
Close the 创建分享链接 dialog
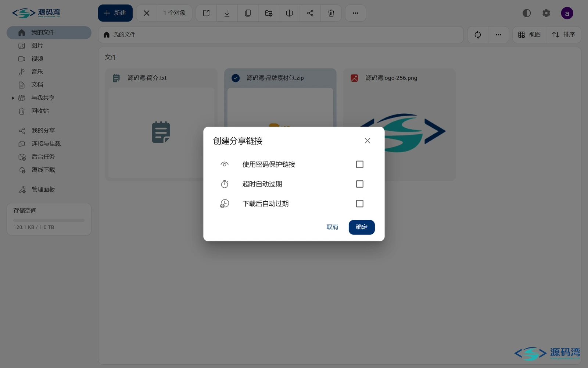(x=367, y=141)
